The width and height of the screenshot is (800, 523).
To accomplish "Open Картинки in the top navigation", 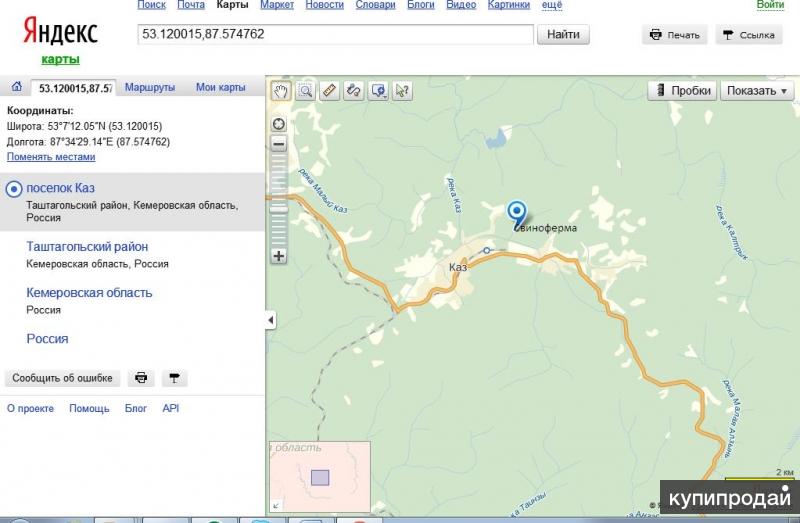I will pos(509,5).
